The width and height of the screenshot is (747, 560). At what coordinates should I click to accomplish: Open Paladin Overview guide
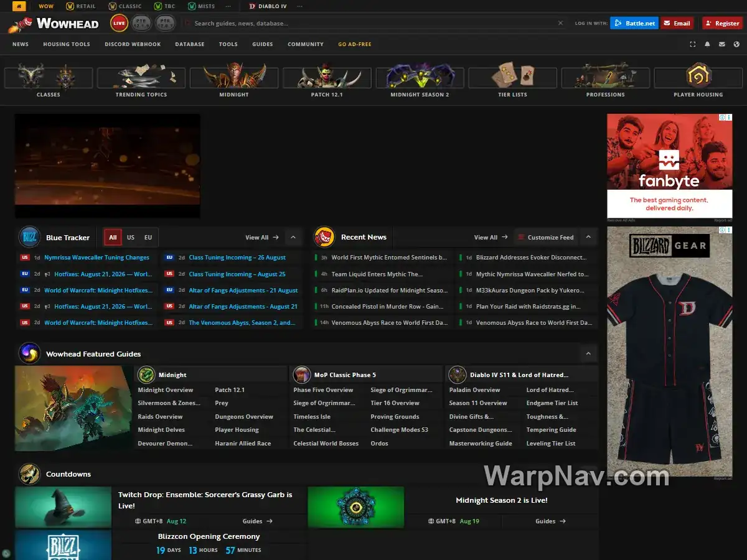(474, 390)
